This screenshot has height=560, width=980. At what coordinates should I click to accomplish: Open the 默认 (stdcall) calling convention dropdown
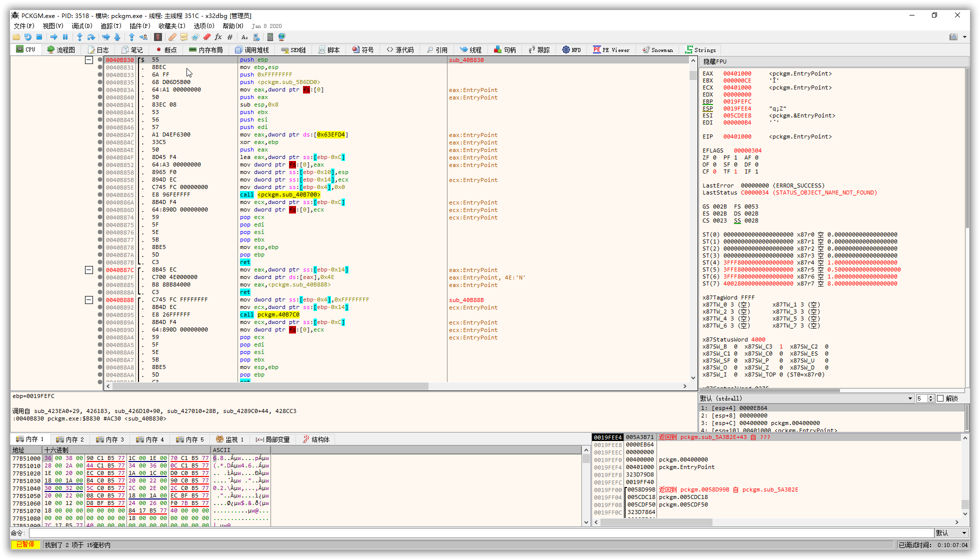pos(806,398)
